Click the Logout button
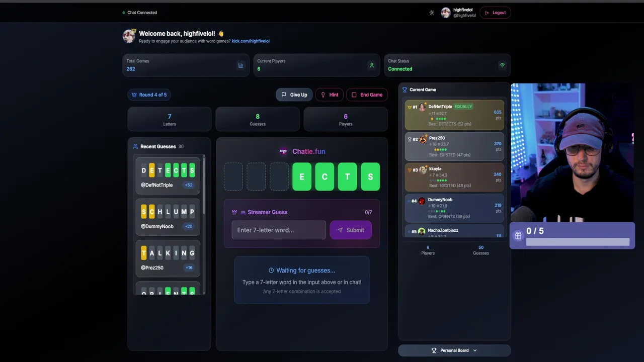Viewport: 644px width, 362px height. 495,13
